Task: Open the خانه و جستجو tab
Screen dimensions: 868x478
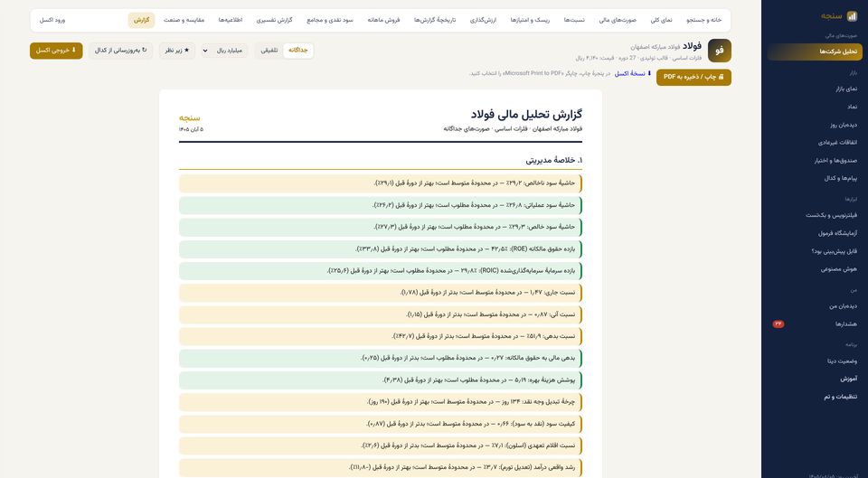Action: click(704, 21)
